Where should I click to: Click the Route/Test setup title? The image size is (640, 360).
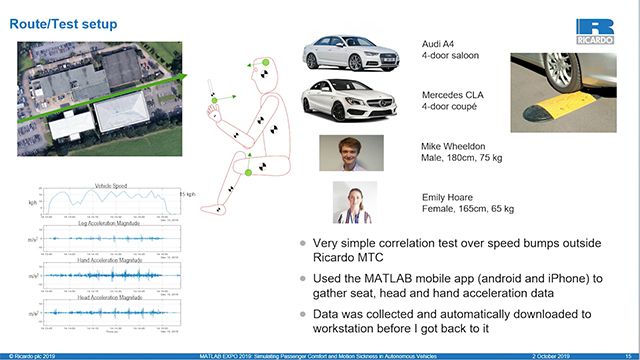(63, 24)
